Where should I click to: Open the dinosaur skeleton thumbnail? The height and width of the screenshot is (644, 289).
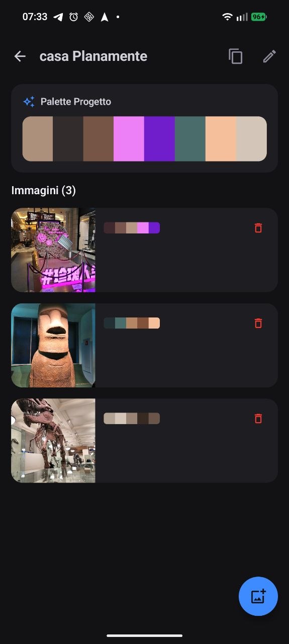[x=53, y=441]
